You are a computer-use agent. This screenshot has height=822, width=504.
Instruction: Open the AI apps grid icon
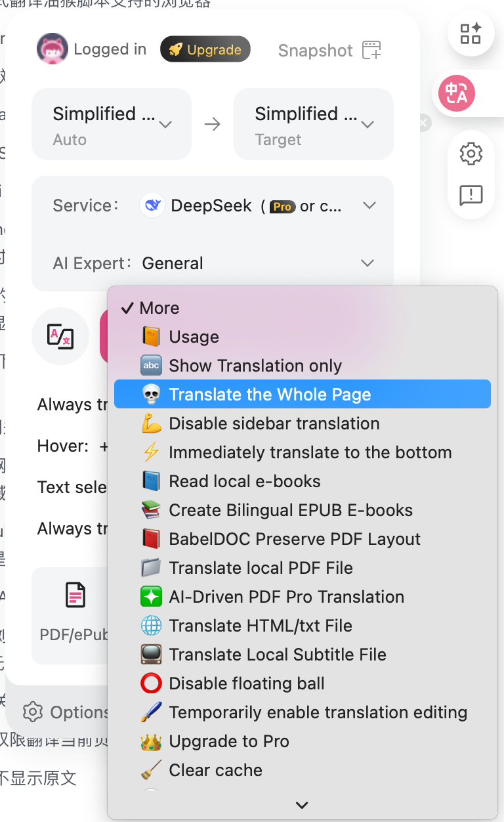471,33
